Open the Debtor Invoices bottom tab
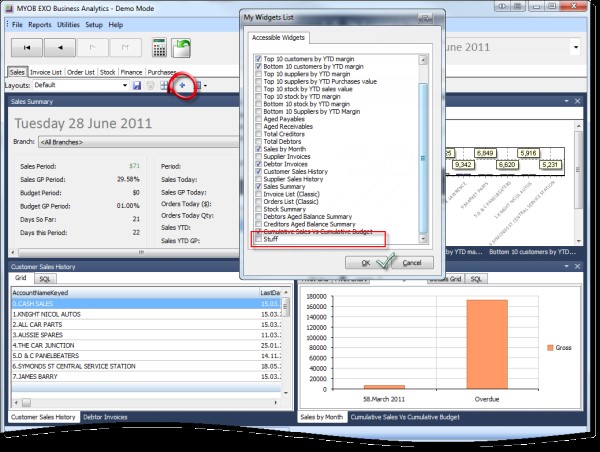 point(105,417)
